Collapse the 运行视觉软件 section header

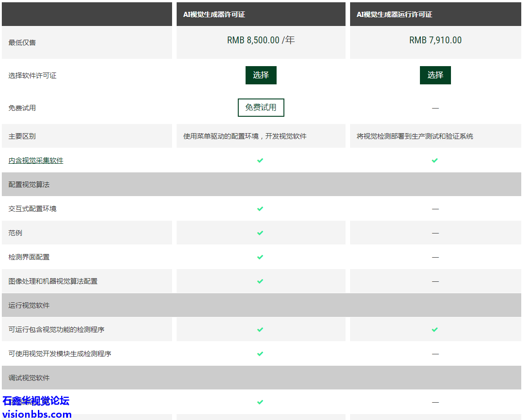point(29,306)
